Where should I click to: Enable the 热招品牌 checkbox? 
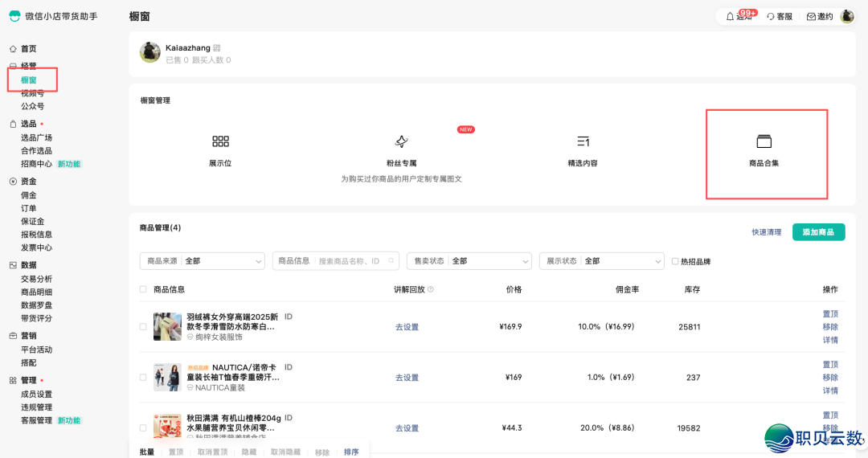coord(675,261)
